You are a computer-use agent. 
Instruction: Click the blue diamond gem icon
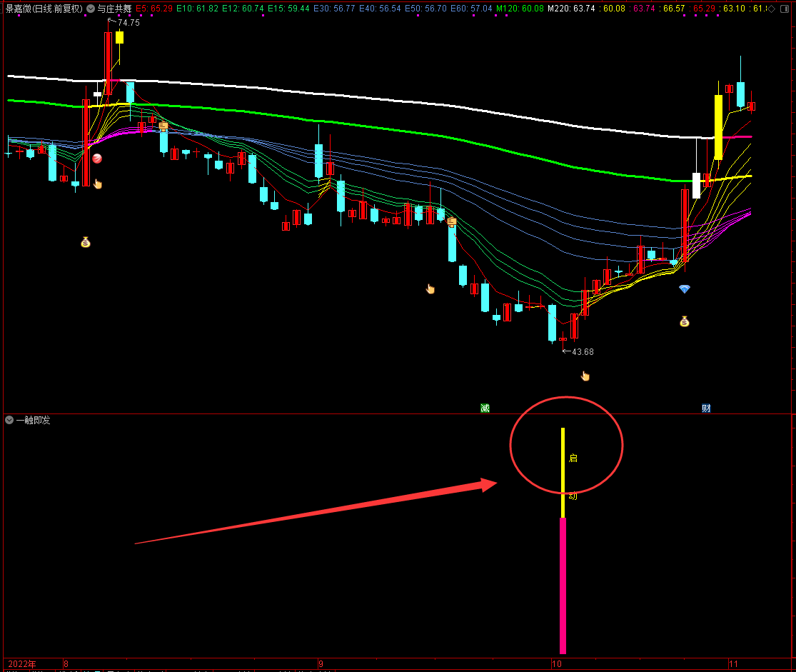tap(685, 289)
